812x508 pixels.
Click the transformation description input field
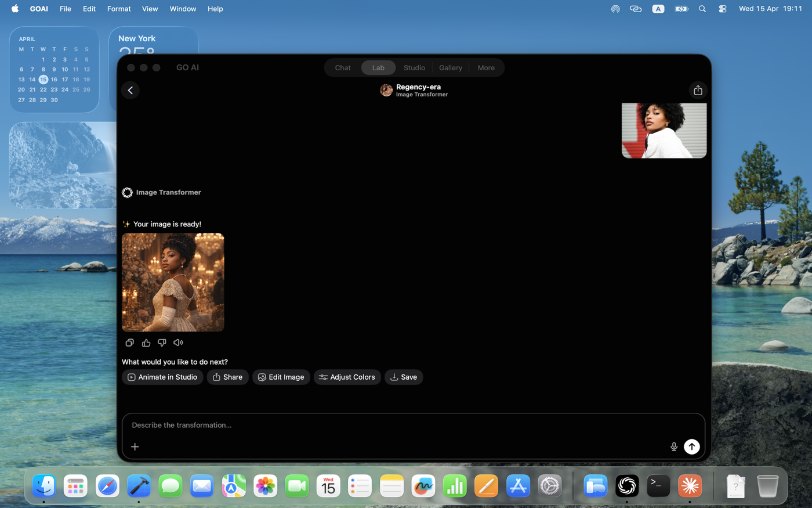pyautogui.click(x=406, y=425)
